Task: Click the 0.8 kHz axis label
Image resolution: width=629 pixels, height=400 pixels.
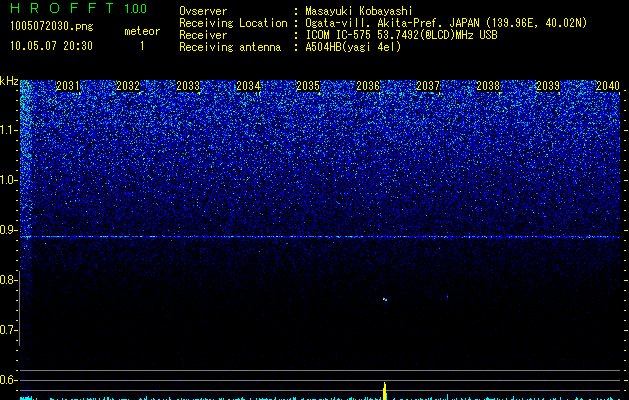Action: coord(8,280)
